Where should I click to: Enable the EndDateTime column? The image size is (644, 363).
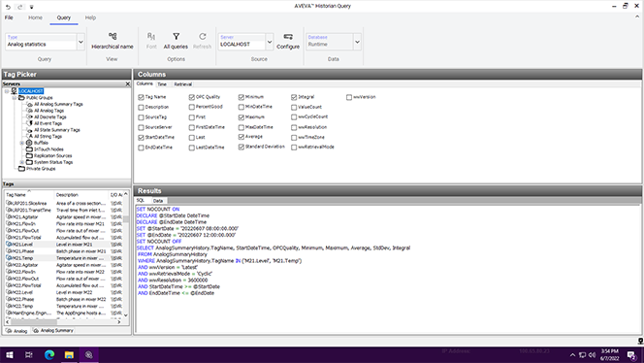pos(141,148)
